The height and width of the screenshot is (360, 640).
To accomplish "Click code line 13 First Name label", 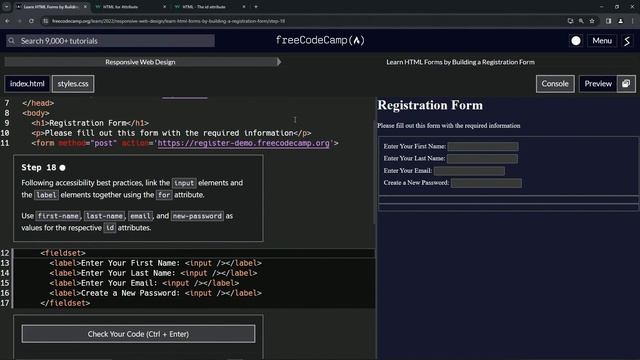I will [156, 263].
